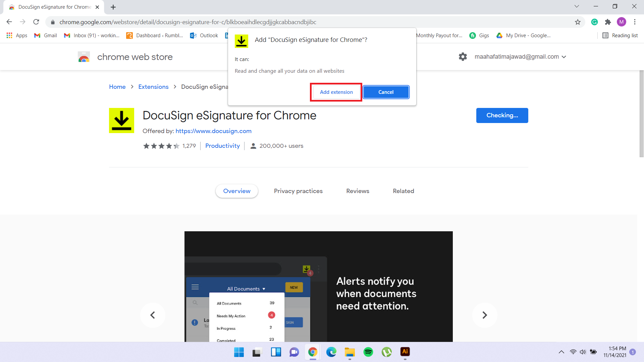
Task: Switch to the Related tab
Action: click(x=404, y=191)
